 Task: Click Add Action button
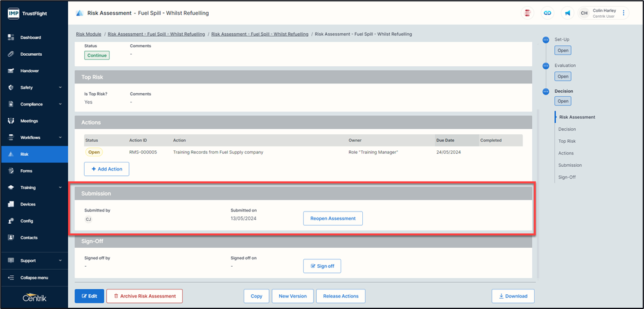[x=106, y=169]
